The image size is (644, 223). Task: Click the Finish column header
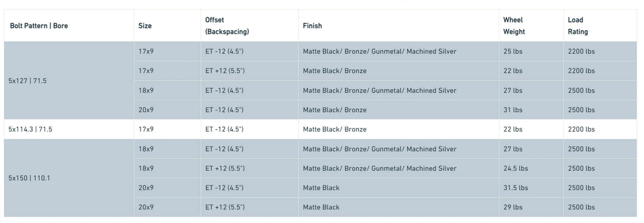pos(312,26)
